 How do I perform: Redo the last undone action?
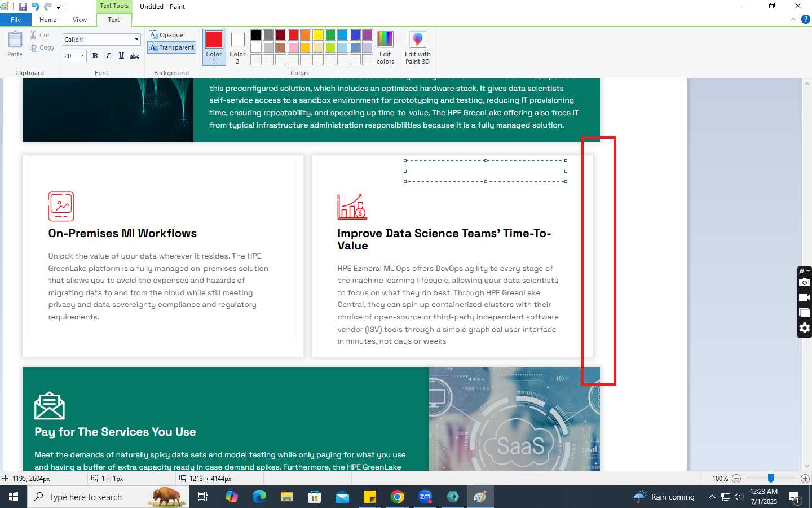(x=47, y=7)
